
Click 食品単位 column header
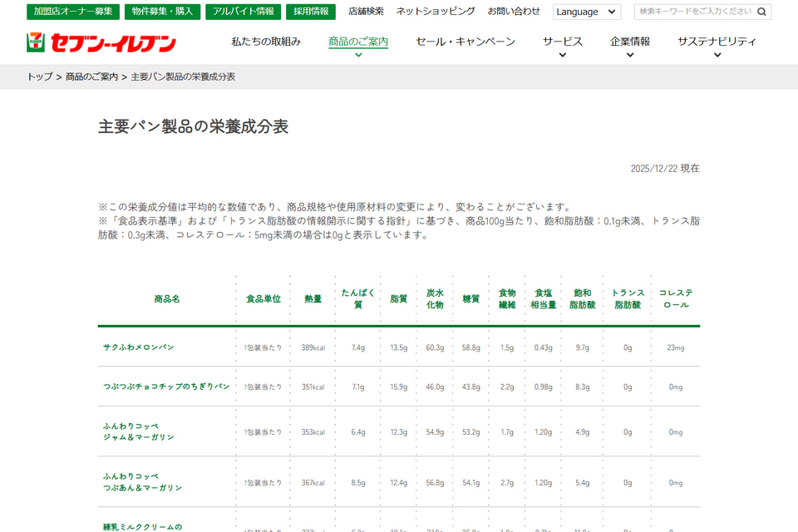(x=264, y=299)
